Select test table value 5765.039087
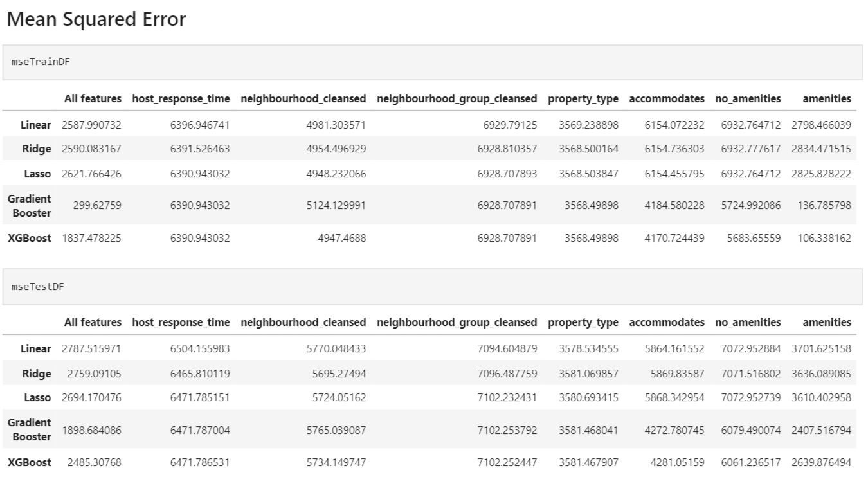868x479 pixels. click(336, 429)
